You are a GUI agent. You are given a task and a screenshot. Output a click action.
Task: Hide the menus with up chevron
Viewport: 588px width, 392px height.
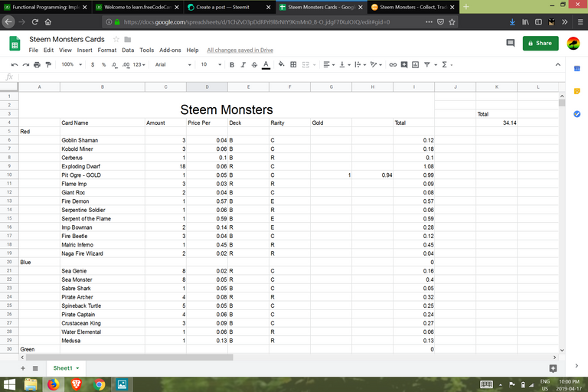tap(558, 64)
